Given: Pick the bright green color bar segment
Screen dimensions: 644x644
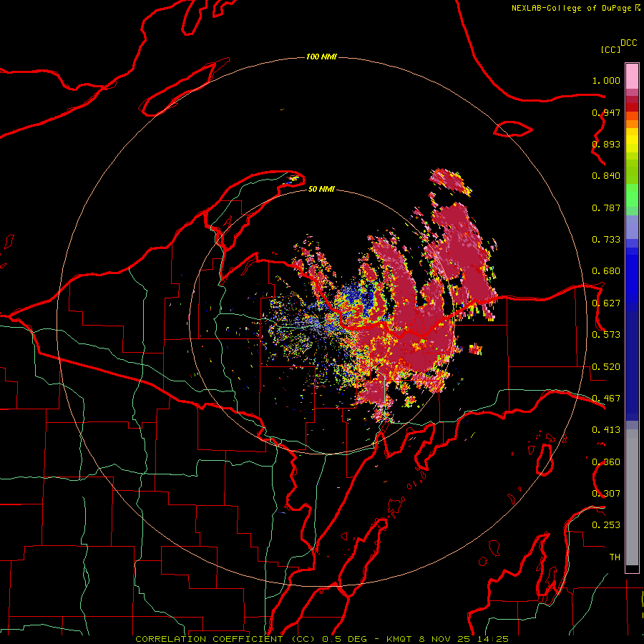Looking at the screenshot, I should point(632,195).
